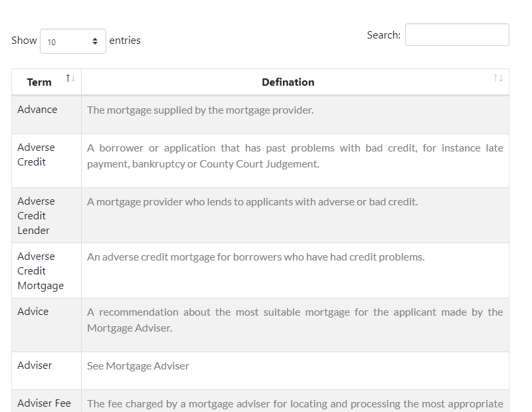Screen dimensions: 532x412
Task: Select the Advance term cell
Action: pos(46,115)
